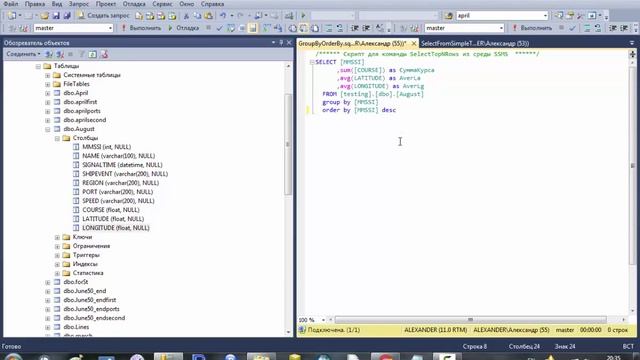Click the Specify Template Parameters icon
Screen dimensions: 640x360
[x=380, y=28]
